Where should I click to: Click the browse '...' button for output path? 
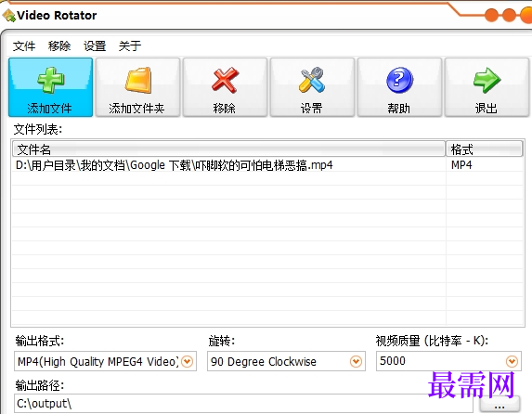[500, 405]
